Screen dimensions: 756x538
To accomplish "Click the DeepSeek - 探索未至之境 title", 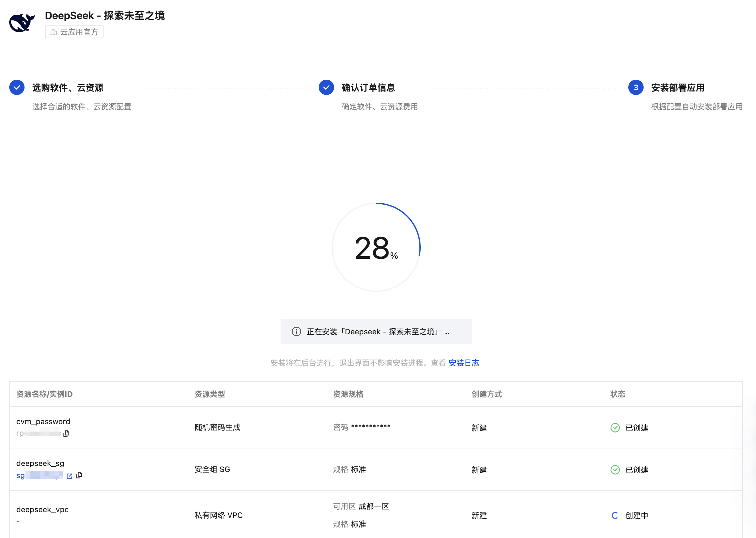I will click(104, 15).
